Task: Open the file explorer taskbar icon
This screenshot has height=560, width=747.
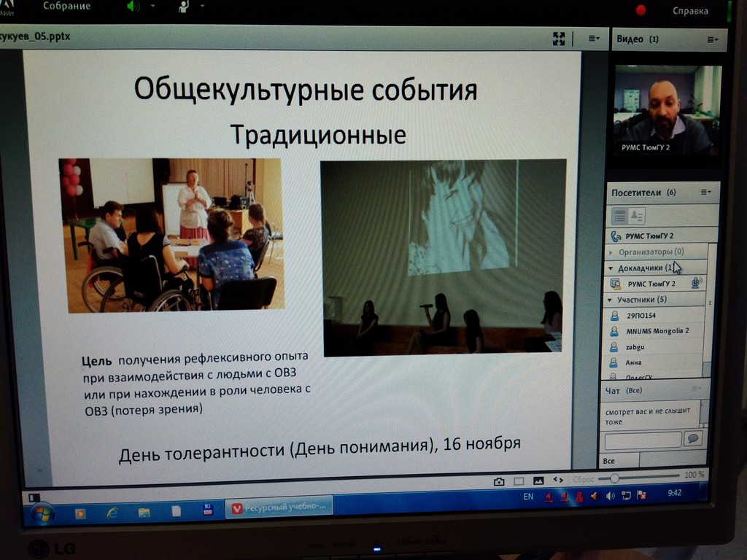Action: [144, 513]
